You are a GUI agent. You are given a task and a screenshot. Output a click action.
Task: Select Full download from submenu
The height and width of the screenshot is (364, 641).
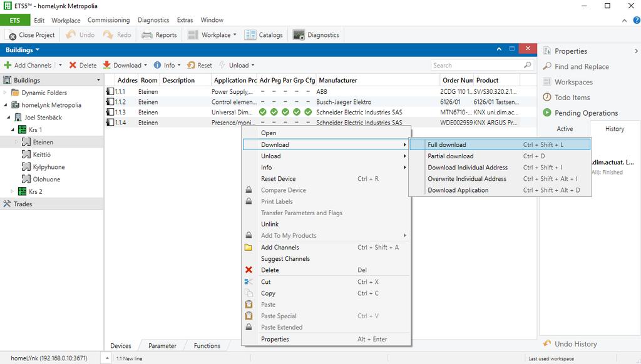click(500, 144)
